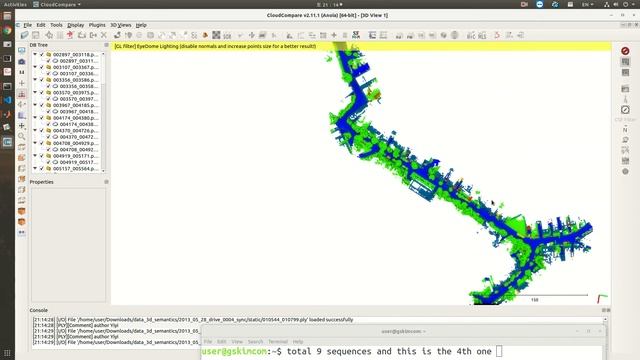Click the yellow EyeDome Lighting filter message
This screenshot has width=640, height=360.
click(x=215, y=47)
